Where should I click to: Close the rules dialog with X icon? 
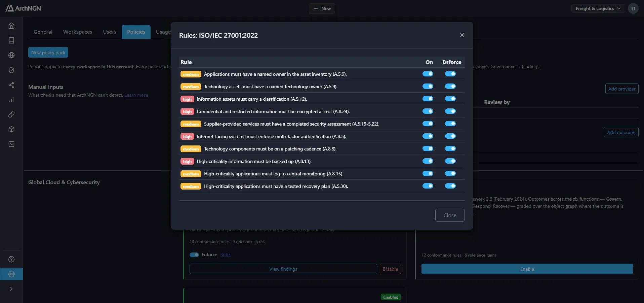tap(462, 35)
